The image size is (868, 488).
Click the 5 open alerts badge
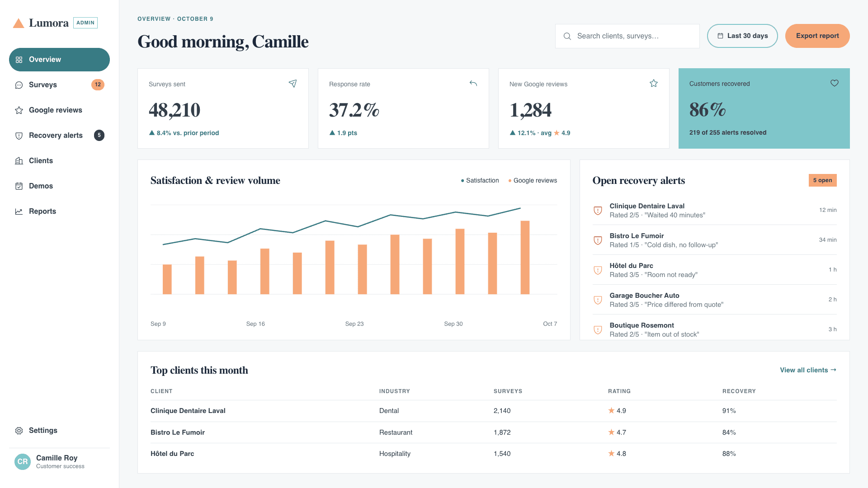[x=822, y=180]
